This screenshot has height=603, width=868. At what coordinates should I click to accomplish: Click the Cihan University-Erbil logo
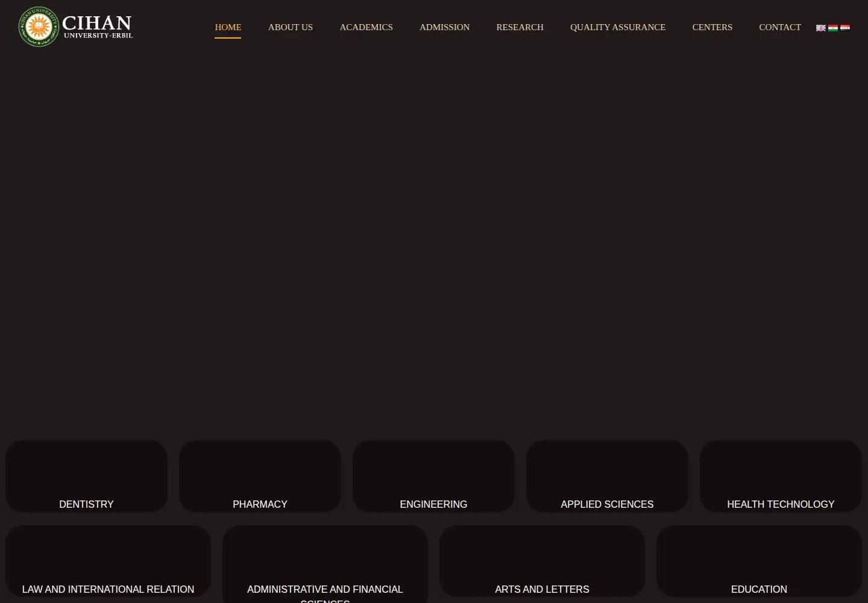point(76,27)
